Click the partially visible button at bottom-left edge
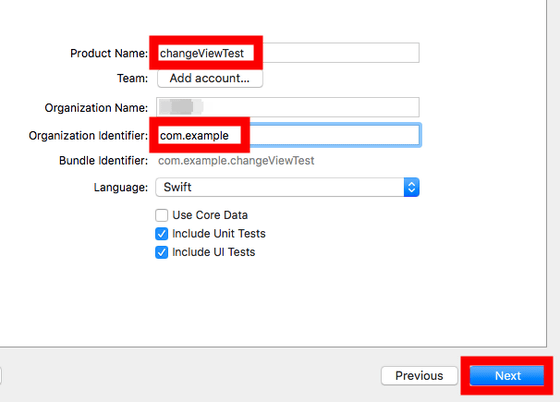Screen dimensions: 560x402 [x=1, y=376]
